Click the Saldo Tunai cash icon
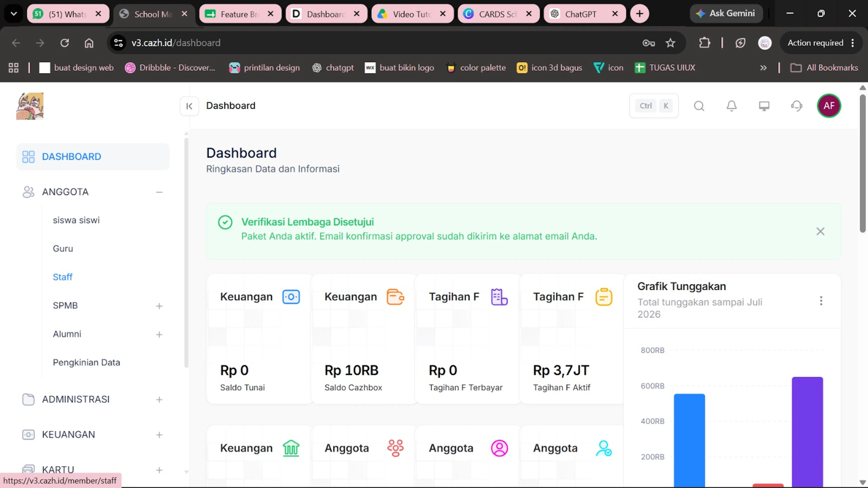The image size is (868, 488). click(291, 297)
